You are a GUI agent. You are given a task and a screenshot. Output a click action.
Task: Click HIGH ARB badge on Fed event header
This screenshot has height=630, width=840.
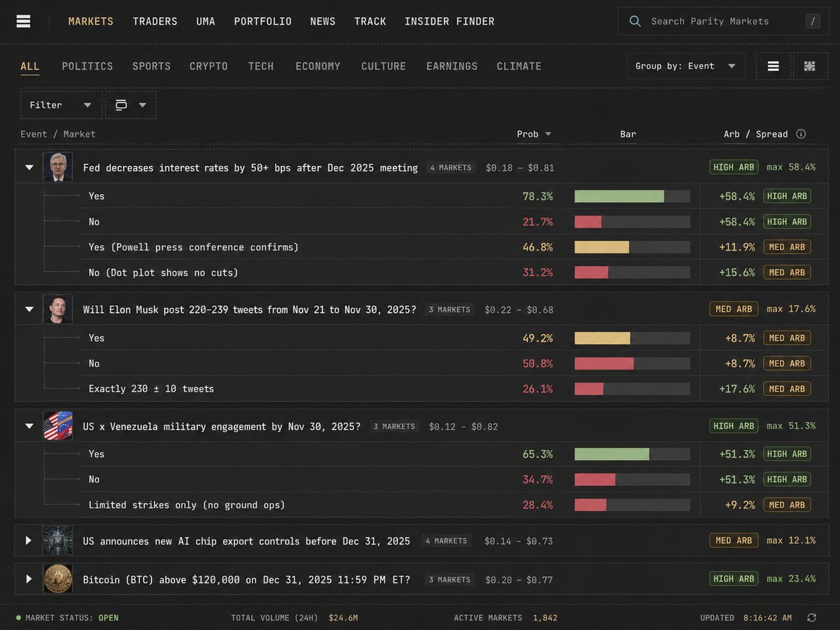[x=734, y=167]
